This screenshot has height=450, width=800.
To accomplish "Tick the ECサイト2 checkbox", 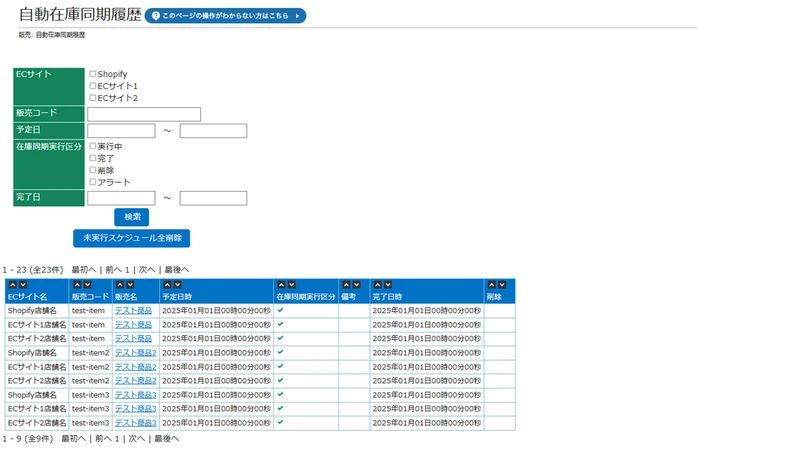I will [x=93, y=97].
